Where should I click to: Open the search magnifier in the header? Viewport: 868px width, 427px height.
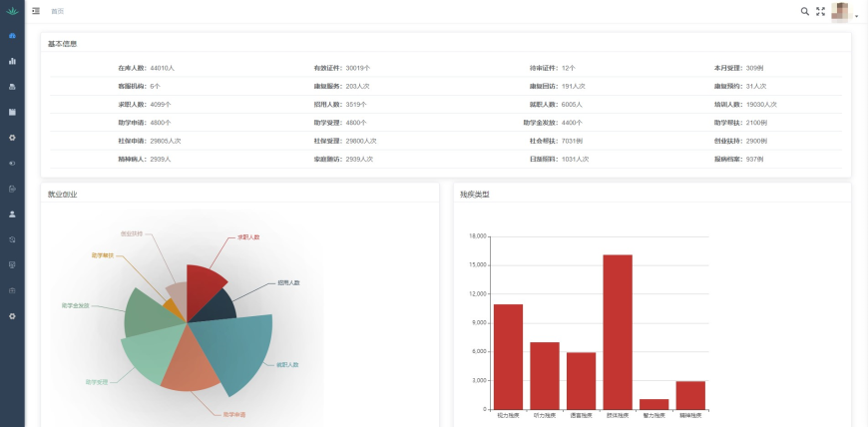[x=805, y=11]
